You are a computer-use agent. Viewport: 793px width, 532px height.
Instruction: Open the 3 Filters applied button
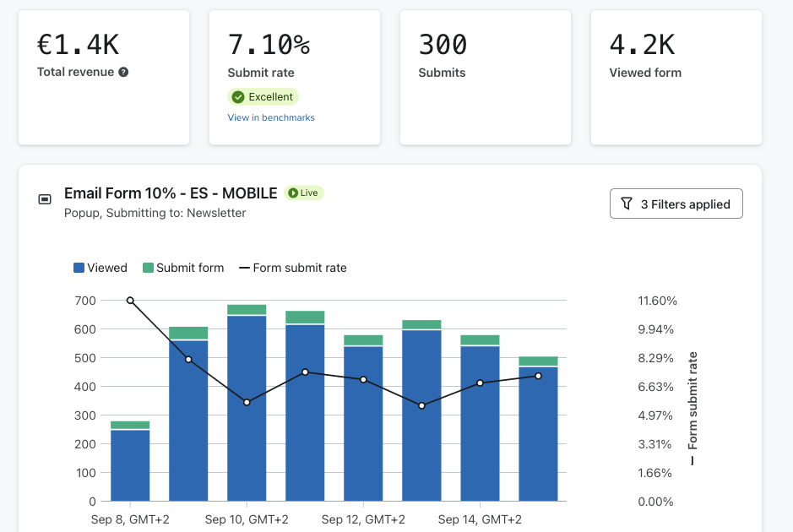pos(676,204)
